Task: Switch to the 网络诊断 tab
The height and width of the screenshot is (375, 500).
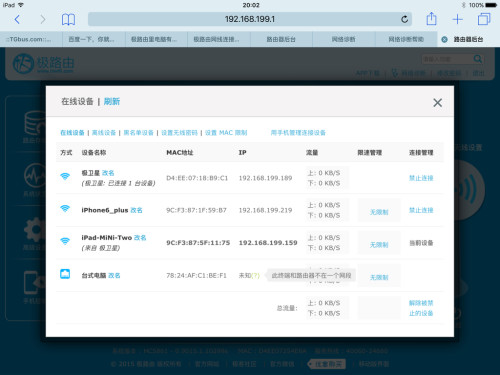Action: pyautogui.click(x=344, y=39)
